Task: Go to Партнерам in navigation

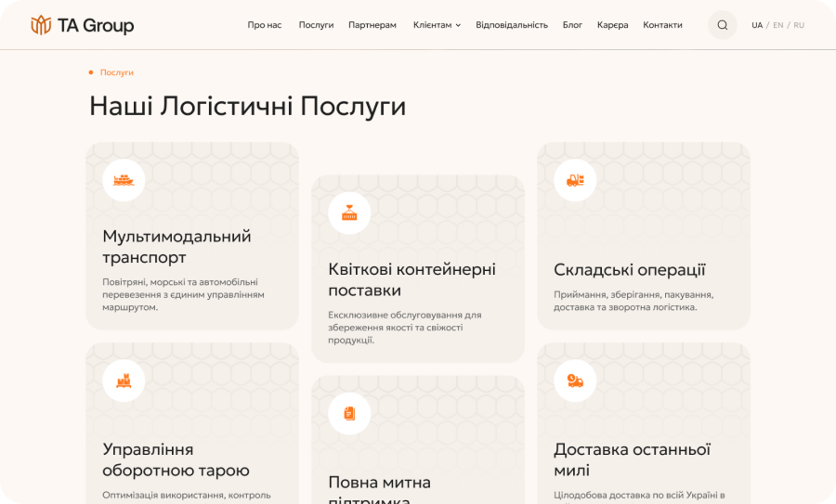Action: coord(372,25)
